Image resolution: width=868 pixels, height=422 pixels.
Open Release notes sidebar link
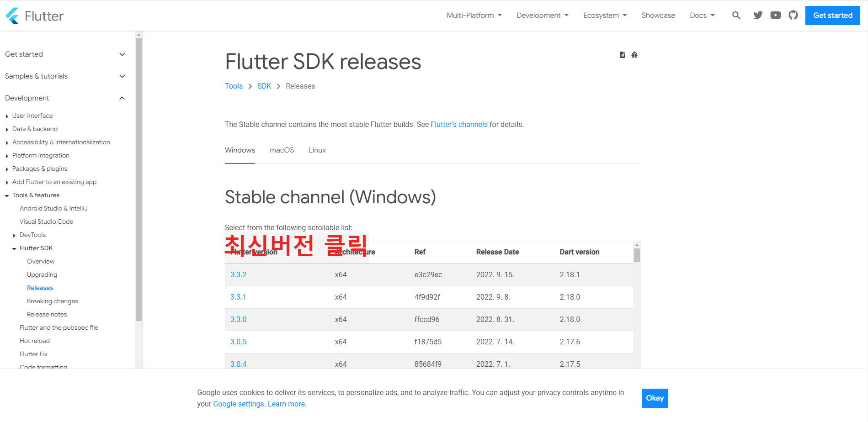pos(47,314)
